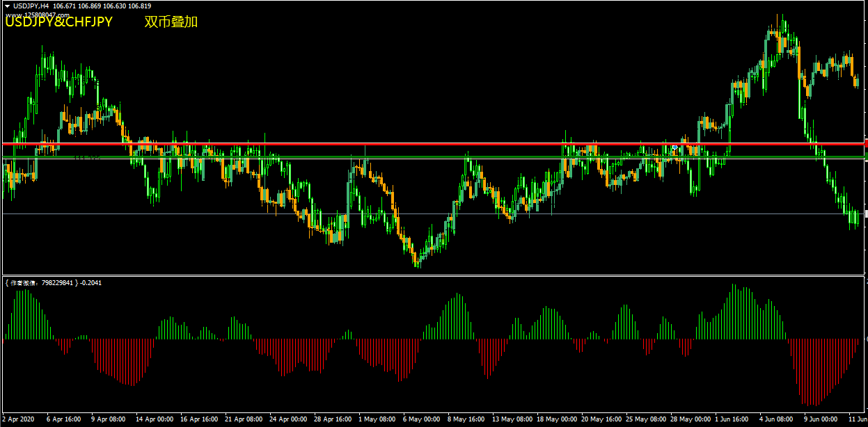Click the 9 Jun 00:00 time axis label

click(x=821, y=419)
